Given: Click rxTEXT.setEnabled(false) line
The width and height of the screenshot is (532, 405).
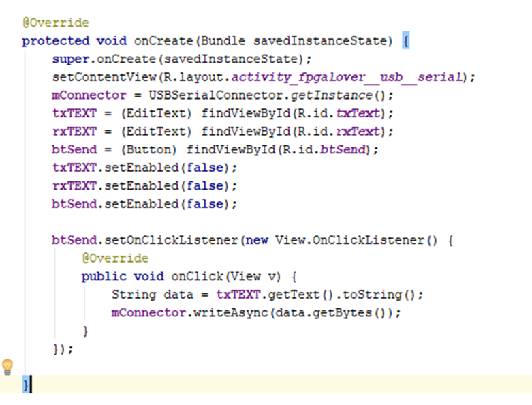Looking at the screenshot, I should coord(144,186).
